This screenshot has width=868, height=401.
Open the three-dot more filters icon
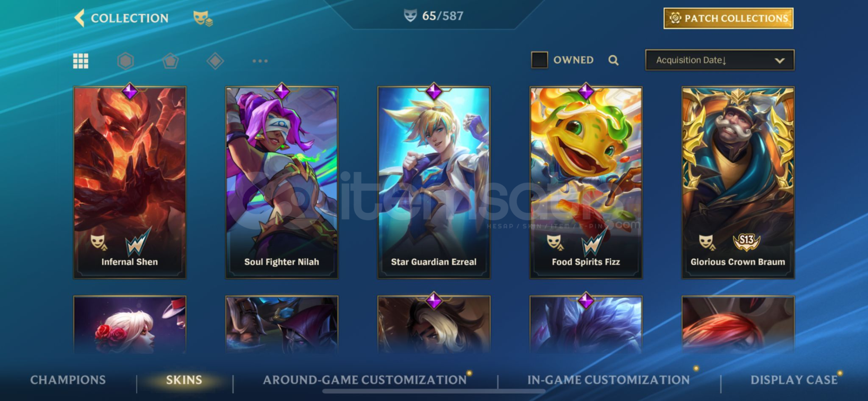pos(260,61)
